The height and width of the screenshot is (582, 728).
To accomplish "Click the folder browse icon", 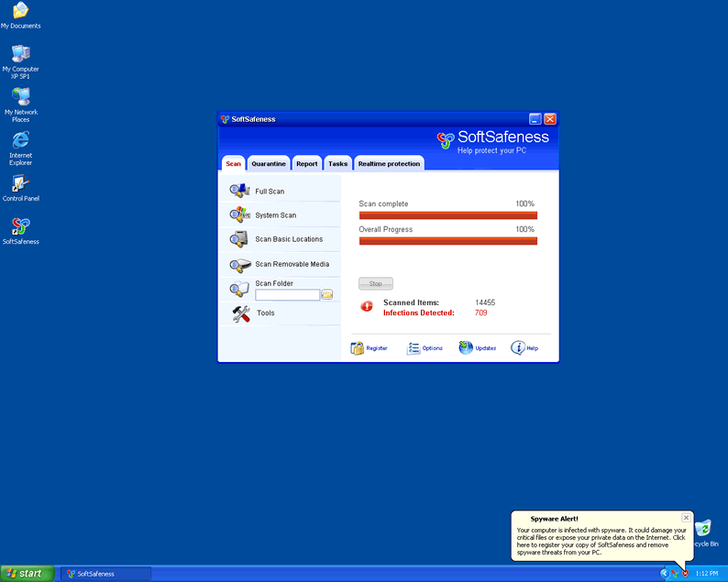I will [327, 295].
